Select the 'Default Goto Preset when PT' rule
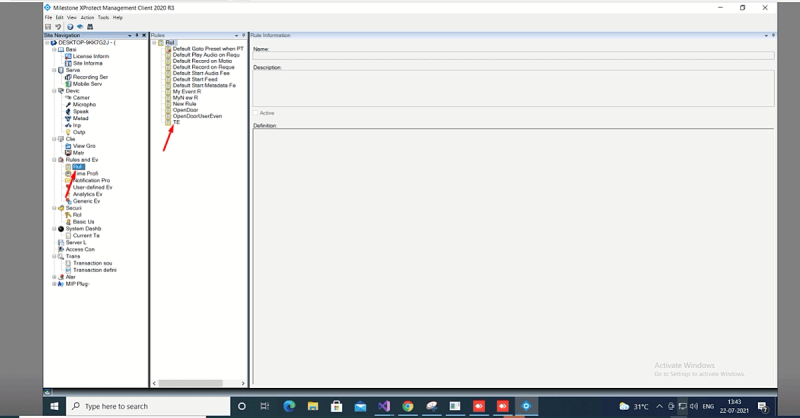This screenshot has height=418, width=800. [208, 49]
